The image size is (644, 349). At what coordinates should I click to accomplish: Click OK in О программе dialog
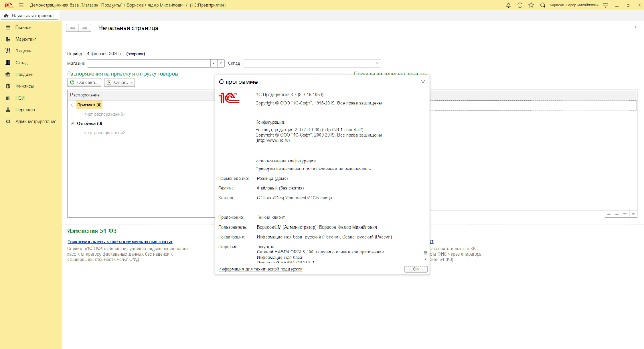click(416, 269)
